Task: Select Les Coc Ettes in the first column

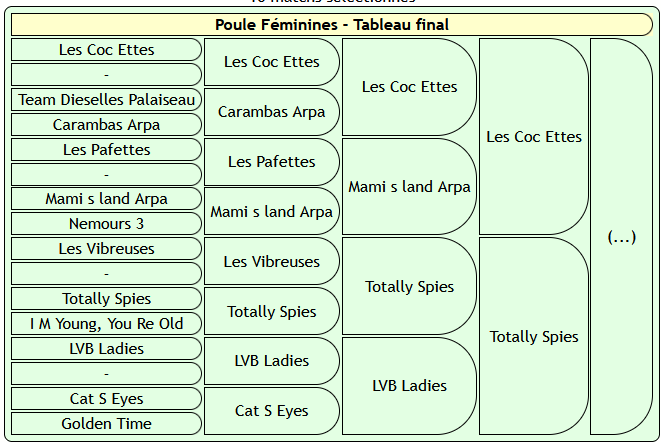Action: 107,50
